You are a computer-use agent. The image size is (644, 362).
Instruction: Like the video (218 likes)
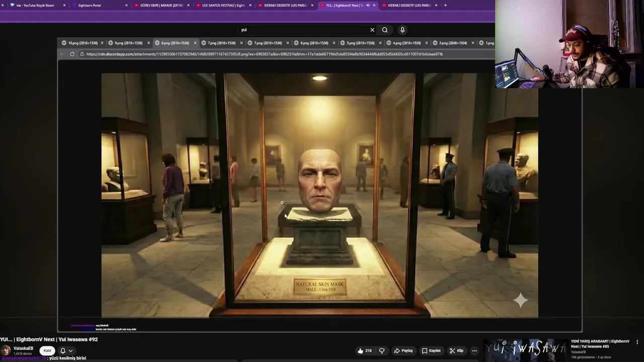pyautogui.click(x=365, y=350)
